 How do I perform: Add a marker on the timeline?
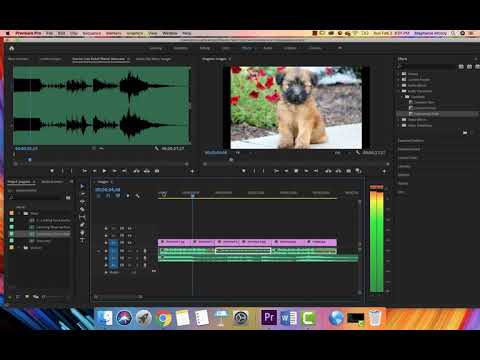coord(128,196)
